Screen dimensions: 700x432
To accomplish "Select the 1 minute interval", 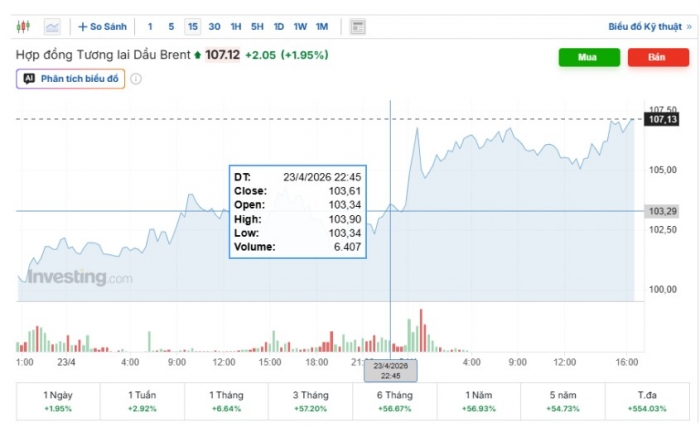I will [150, 27].
